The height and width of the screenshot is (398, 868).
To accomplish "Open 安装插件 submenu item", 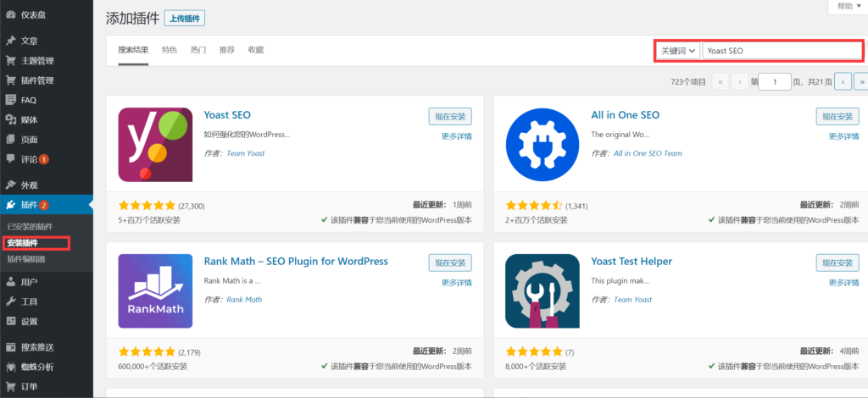I will [22, 243].
